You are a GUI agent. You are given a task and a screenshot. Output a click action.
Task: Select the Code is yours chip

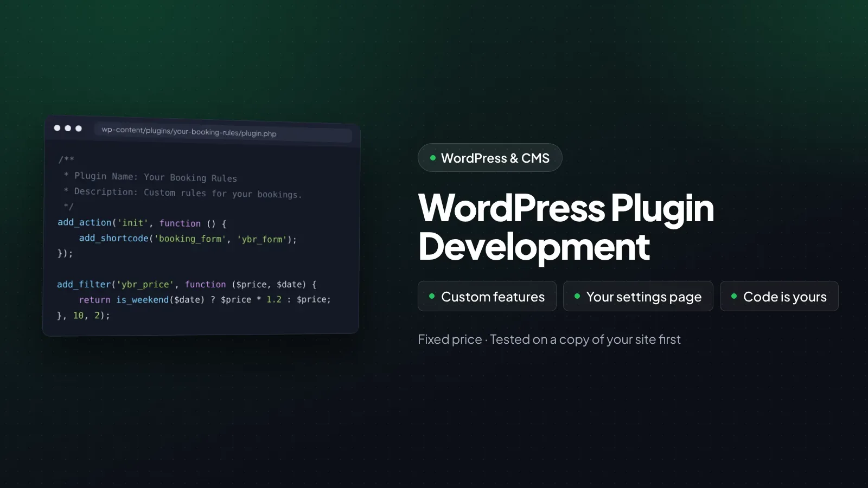point(779,296)
